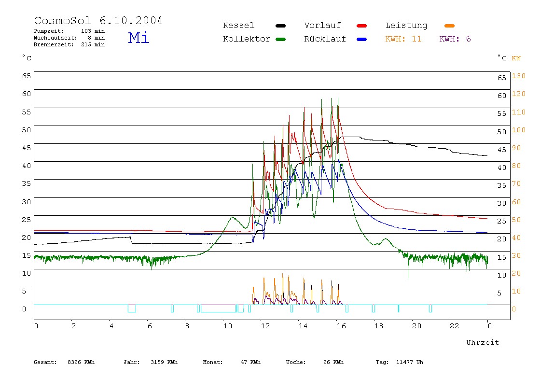
Task: Click the "Nachlaufzeit: 8 min" line
Action: click(69, 38)
